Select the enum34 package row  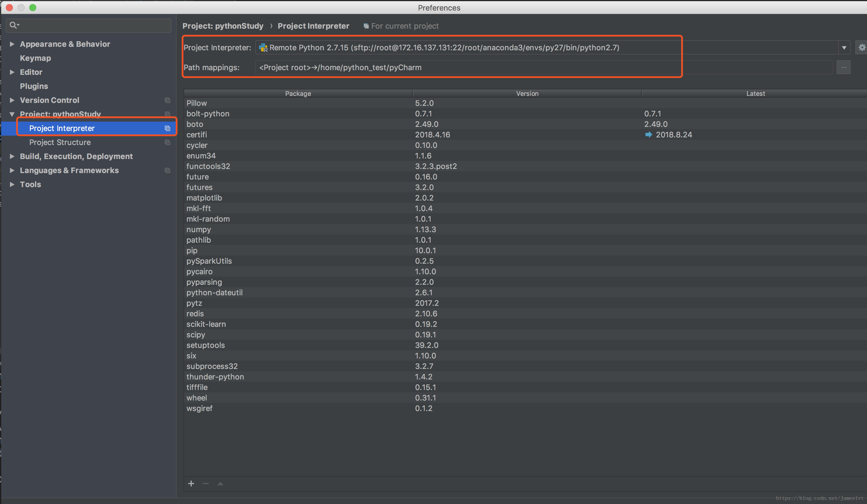(525, 156)
